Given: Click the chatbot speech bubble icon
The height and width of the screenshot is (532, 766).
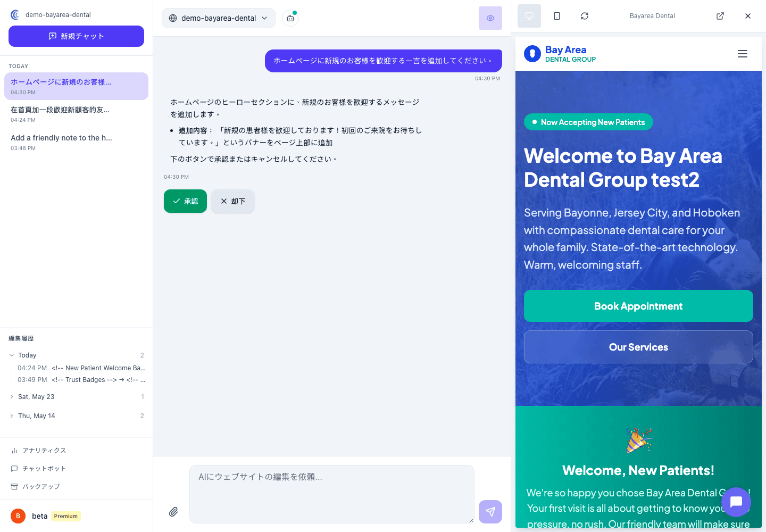Looking at the screenshot, I should point(14,469).
